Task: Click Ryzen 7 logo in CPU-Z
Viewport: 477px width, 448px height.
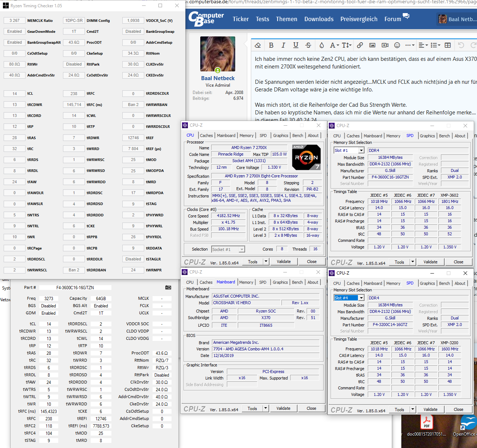Action: [x=306, y=157]
